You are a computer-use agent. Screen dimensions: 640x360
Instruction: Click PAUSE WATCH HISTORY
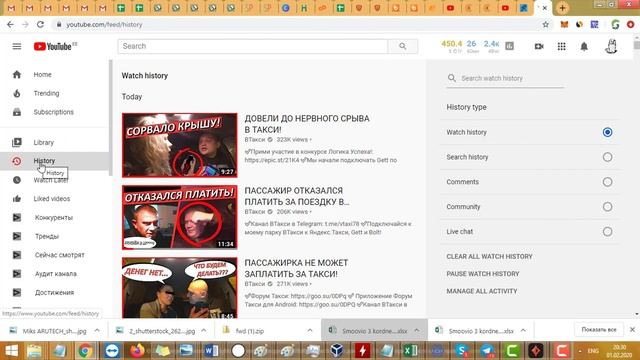[x=483, y=274]
